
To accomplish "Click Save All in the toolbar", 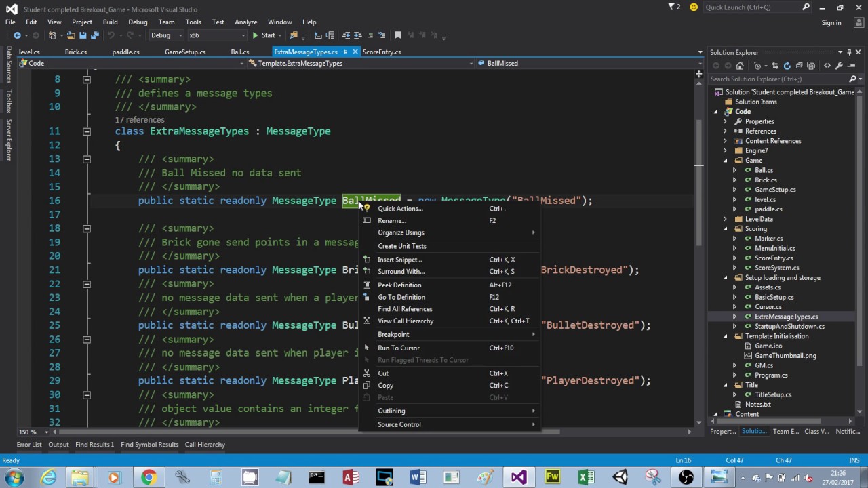I will [94, 35].
